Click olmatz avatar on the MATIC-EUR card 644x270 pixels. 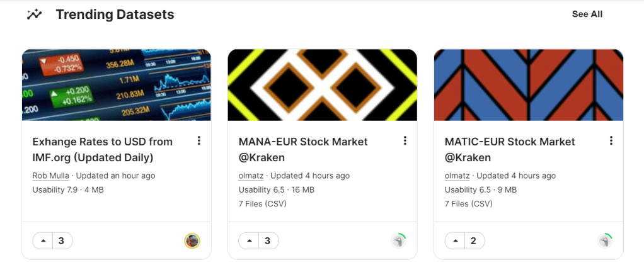pos(604,240)
